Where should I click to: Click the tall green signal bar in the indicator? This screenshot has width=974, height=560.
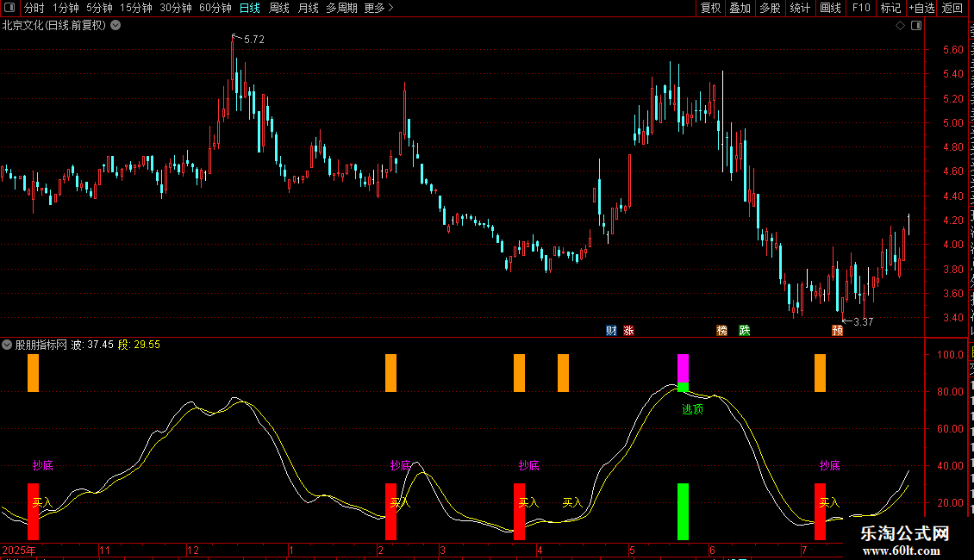coord(683,512)
